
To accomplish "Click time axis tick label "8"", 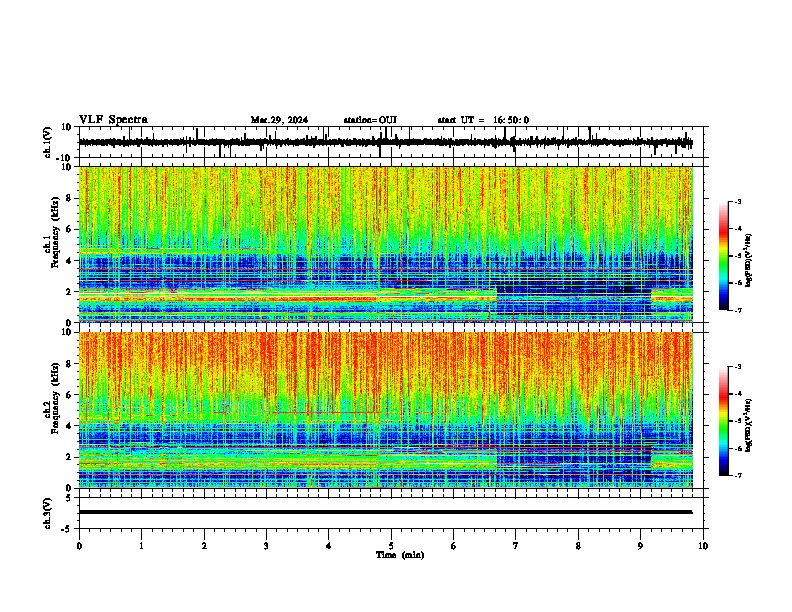I will [x=578, y=546].
